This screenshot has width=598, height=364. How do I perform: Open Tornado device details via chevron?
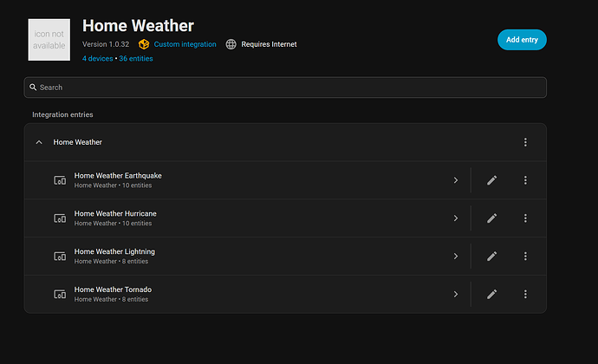point(456,294)
